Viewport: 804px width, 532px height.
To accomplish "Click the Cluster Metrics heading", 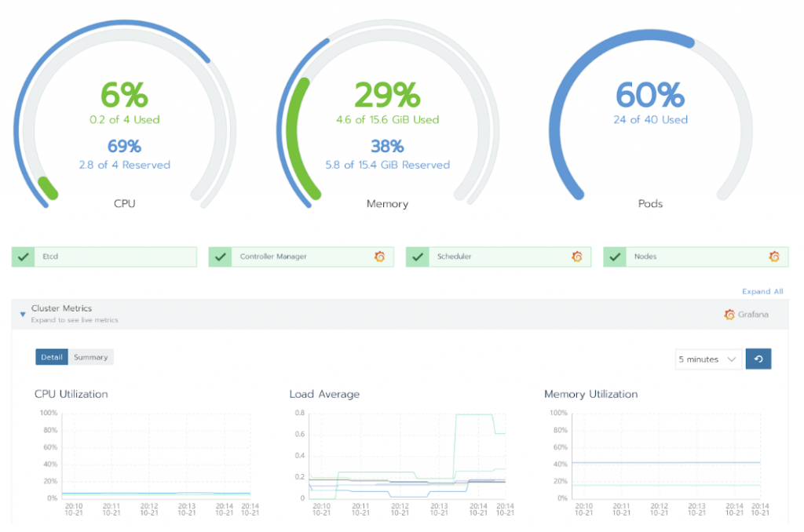I will 61,308.
